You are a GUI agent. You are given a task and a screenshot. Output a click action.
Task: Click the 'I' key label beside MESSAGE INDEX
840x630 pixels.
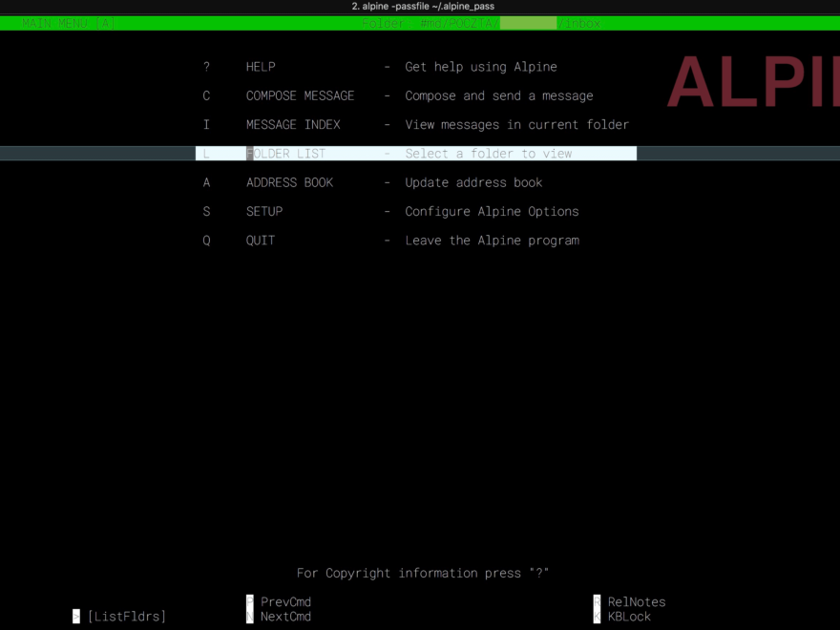pos(206,125)
